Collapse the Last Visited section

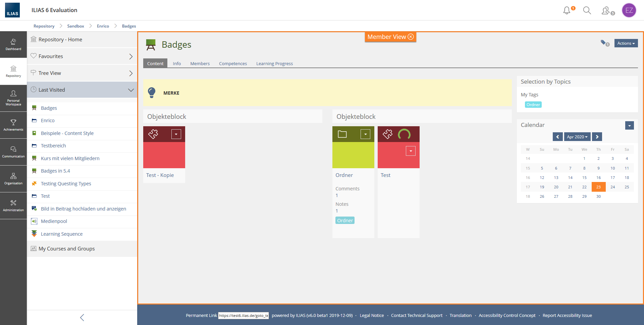(131, 90)
